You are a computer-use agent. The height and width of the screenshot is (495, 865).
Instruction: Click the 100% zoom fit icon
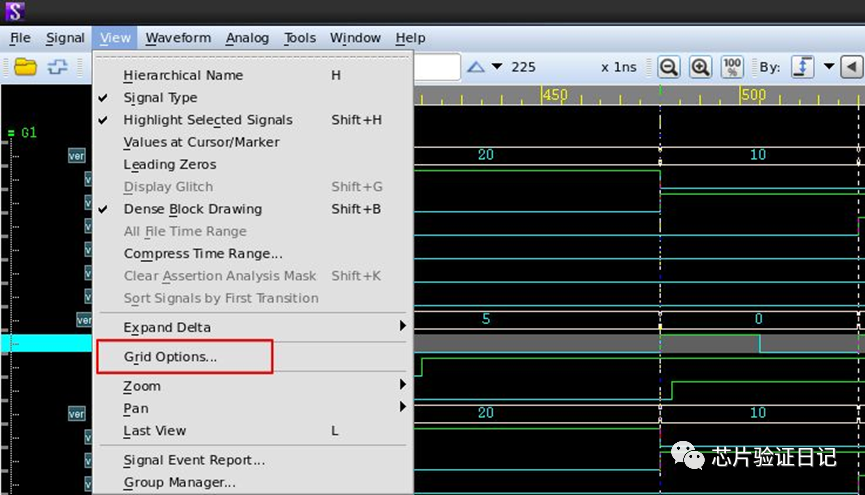[x=732, y=67]
